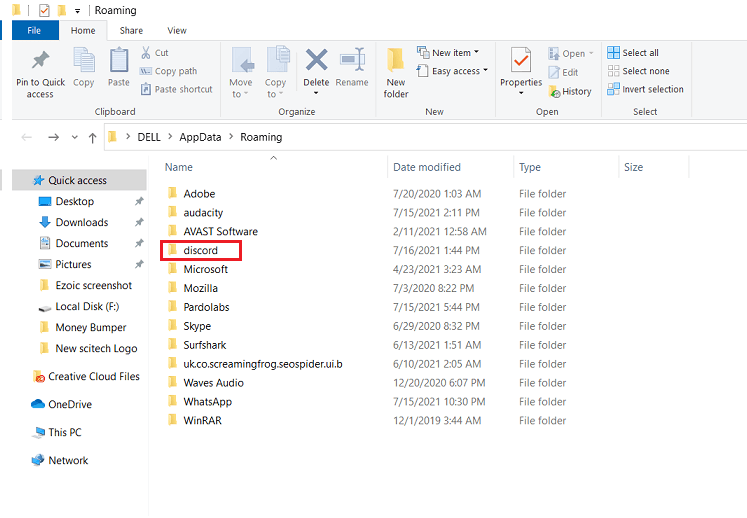Select the audacity folder
The image size is (747, 518).
(x=203, y=213)
